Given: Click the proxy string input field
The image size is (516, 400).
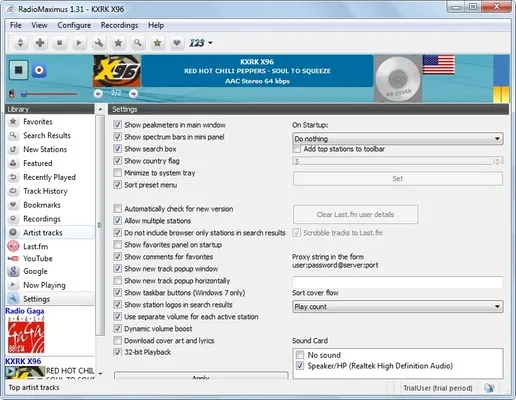Looking at the screenshot, I should click(398, 282).
